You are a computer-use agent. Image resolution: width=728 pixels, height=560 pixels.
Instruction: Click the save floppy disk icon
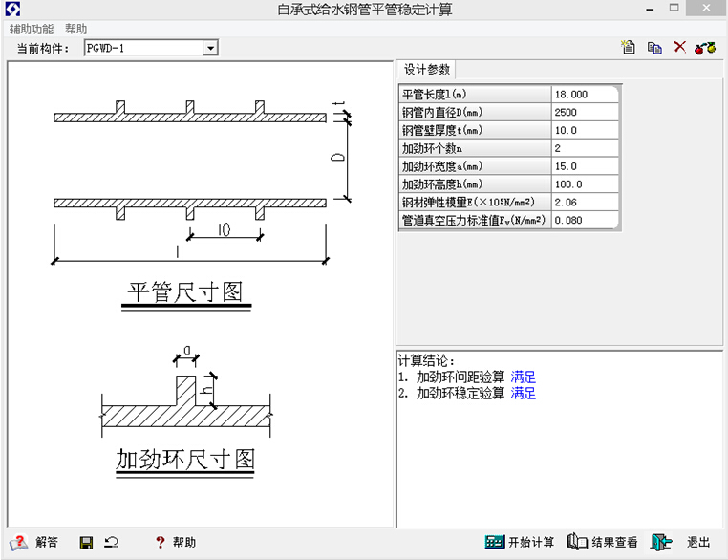pyautogui.click(x=86, y=543)
